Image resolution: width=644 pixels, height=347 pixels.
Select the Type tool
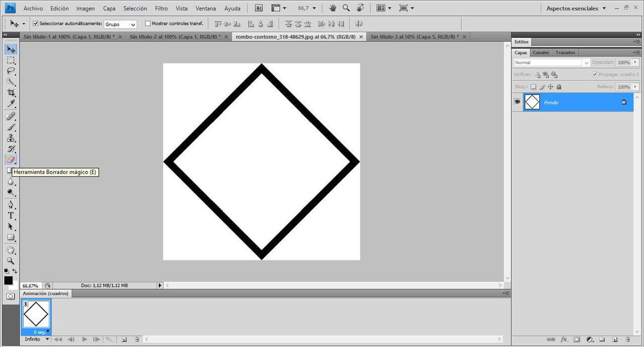[11, 216]
